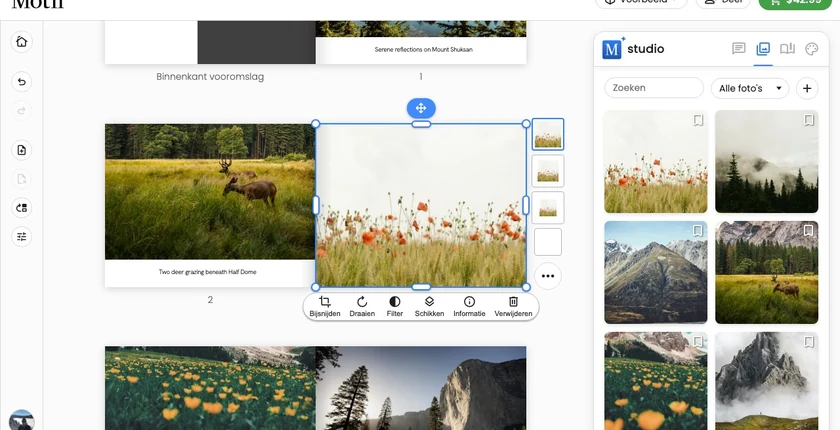Select Bijsnijden crop tool
This screenshot has width=840, height=430.
325,307
